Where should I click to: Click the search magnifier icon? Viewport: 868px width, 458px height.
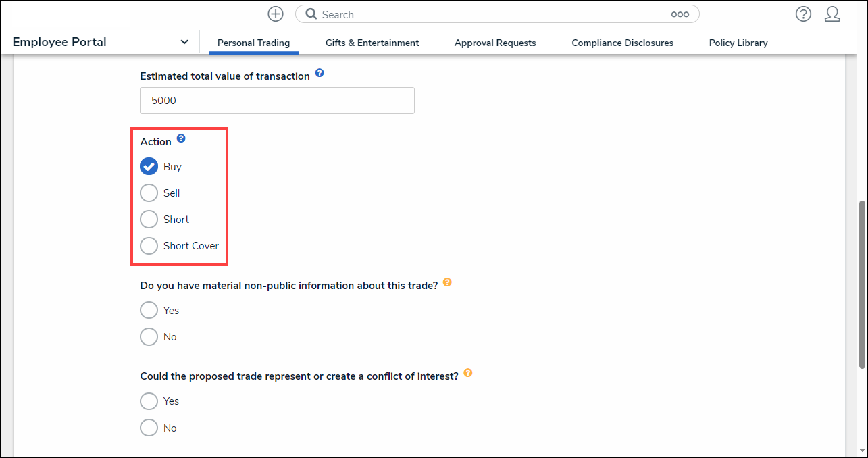(311, 14)
